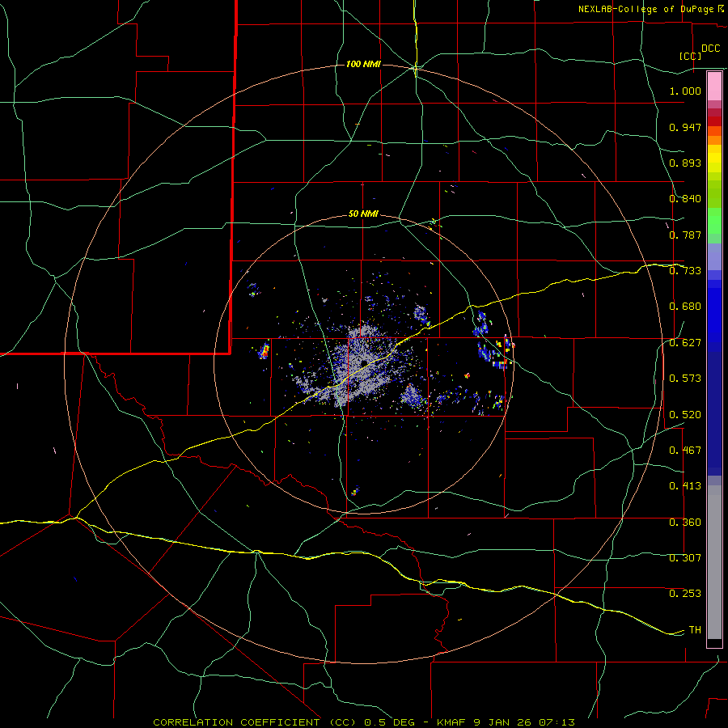Select the 0.733 legend value
Image resolution: width=728 pixels, height=728 pixels.
685,271
